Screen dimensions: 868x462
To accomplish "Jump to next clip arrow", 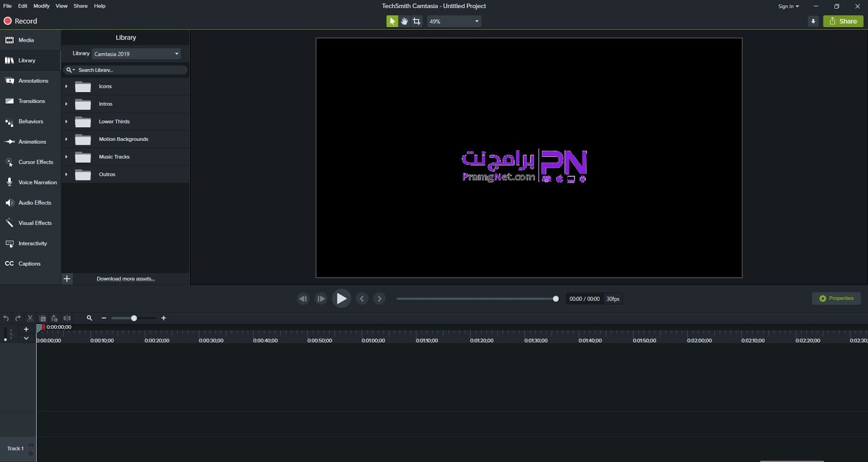I will [380, 299].
